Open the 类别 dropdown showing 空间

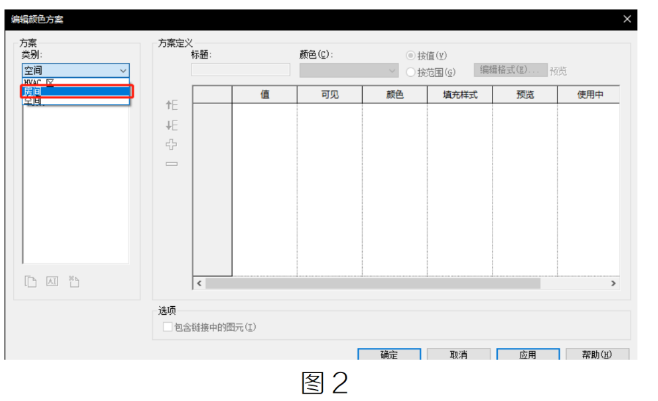(76, 70)
